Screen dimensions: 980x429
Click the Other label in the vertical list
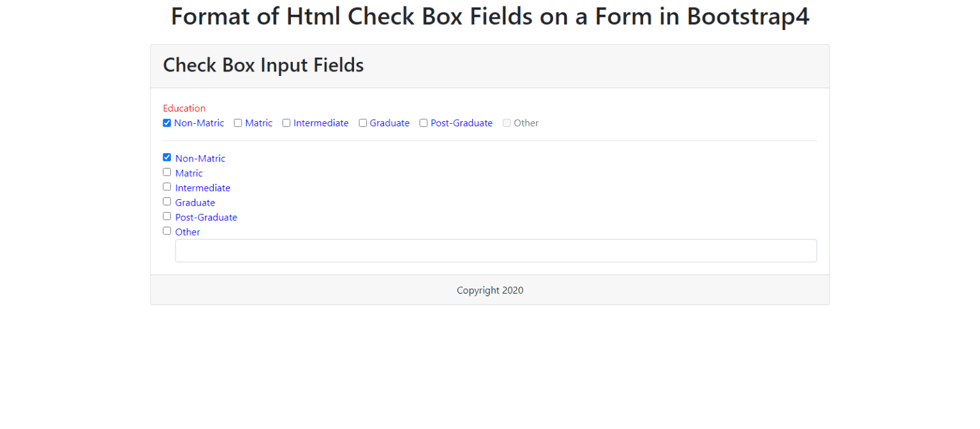pyautogui.click(x=188, y=232)
